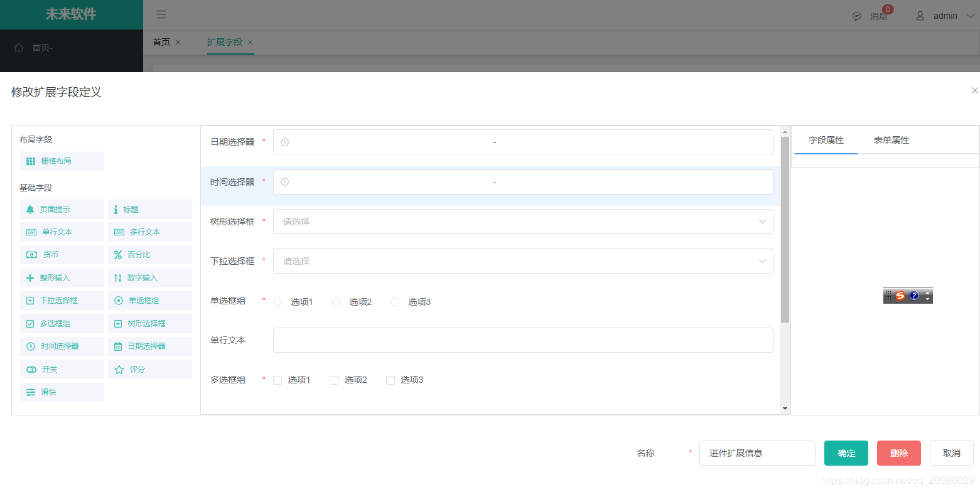Add the 滑块 slider component
This screenshot has height=492, width=980.
(x=62, y=392)
